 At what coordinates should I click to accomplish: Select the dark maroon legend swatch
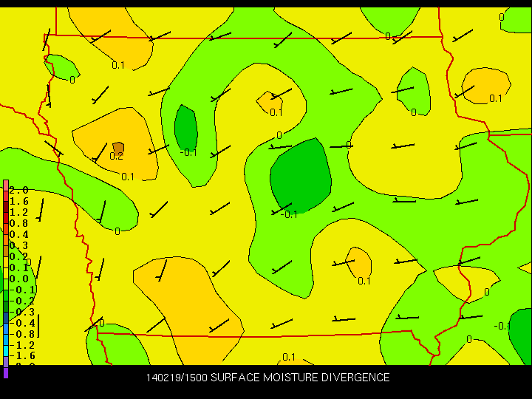click(6, 207)
